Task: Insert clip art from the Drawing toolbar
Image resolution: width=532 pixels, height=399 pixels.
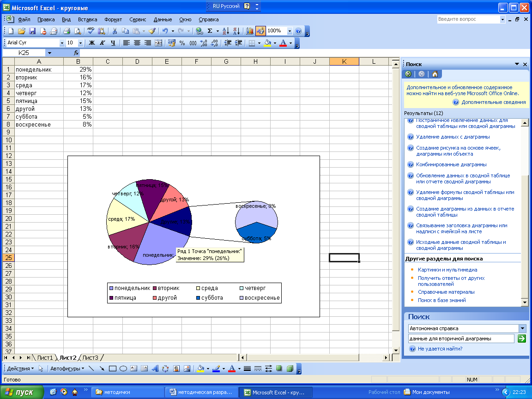Action: tap(176, 369)
